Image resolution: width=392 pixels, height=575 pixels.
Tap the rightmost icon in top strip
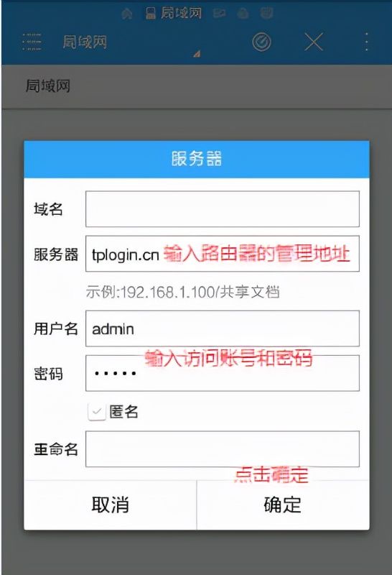point(266,13)
